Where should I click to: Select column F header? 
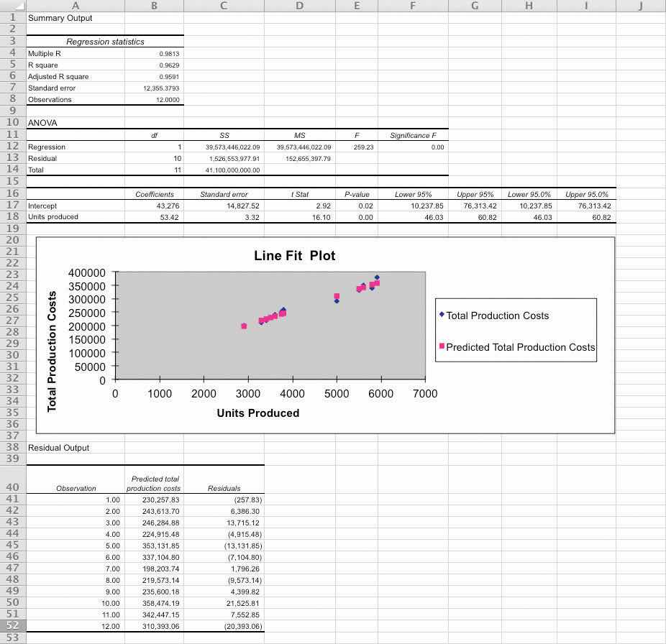[412, 6]
